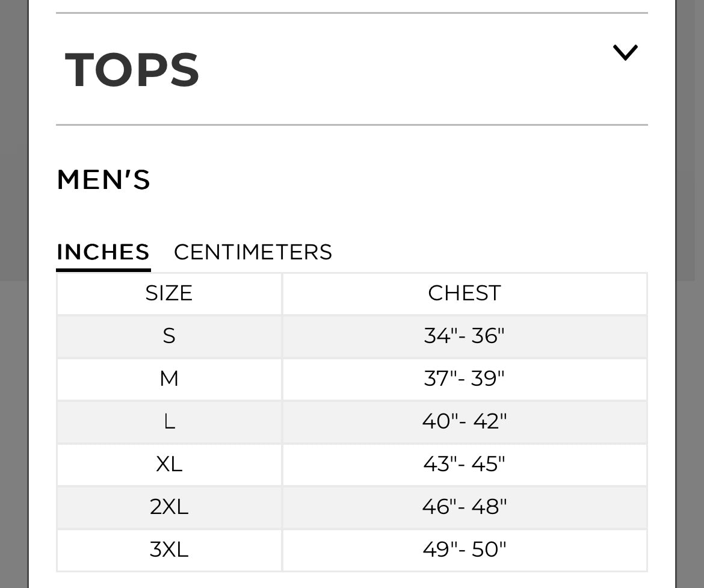704x588 pixels.
Task: Select the 3XL size cell
Action: 169,549
